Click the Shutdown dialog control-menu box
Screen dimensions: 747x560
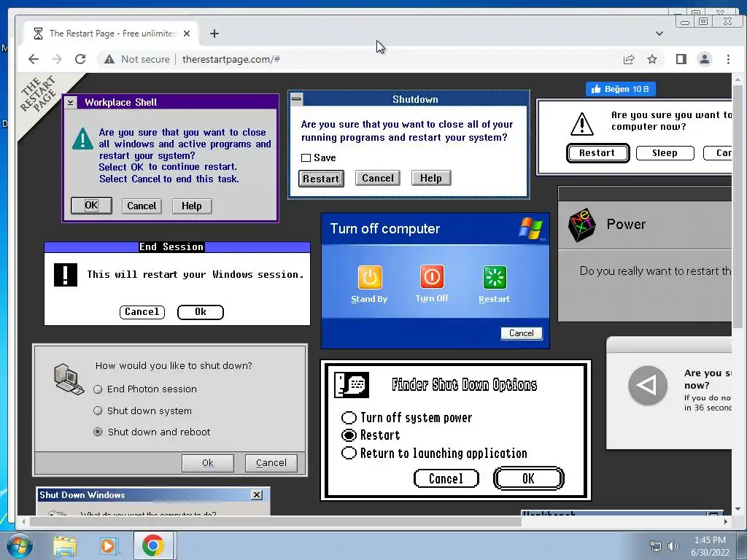(x=296, y=99)
